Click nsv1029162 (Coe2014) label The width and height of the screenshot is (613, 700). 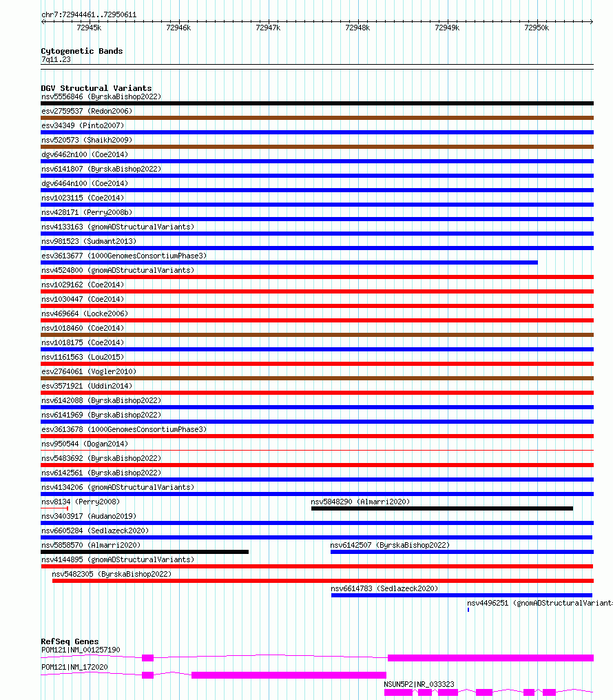point(83,285)
